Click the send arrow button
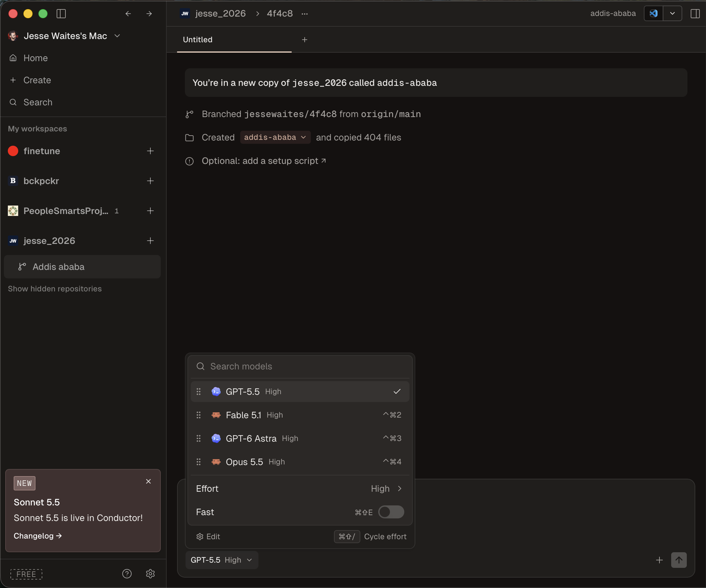 click(x=679, y=560)
